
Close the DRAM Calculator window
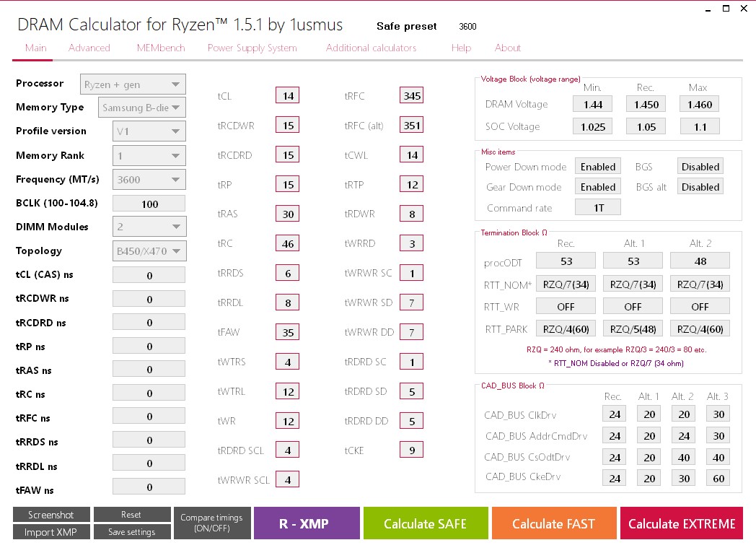tap(744, 8)
